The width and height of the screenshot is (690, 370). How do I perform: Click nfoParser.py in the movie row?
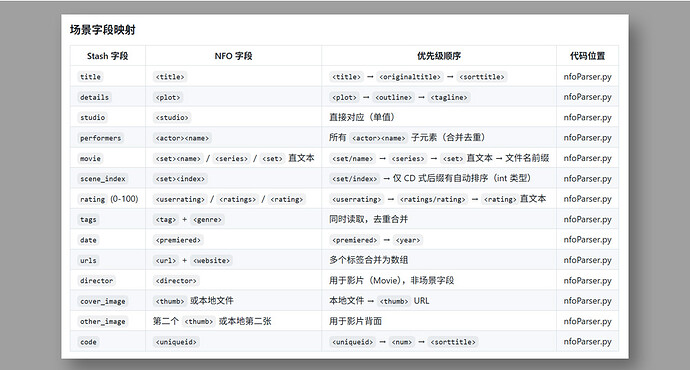tap(587, 158)
